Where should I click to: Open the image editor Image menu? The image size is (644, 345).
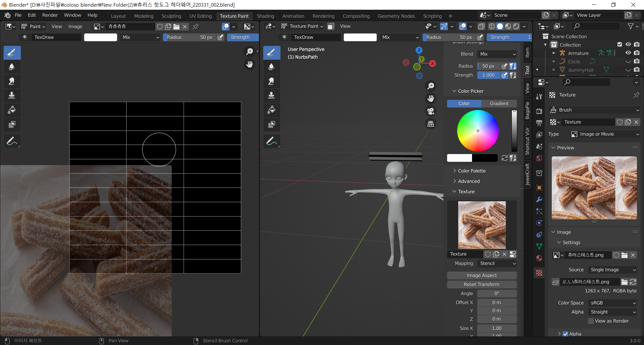pos(75,26)
